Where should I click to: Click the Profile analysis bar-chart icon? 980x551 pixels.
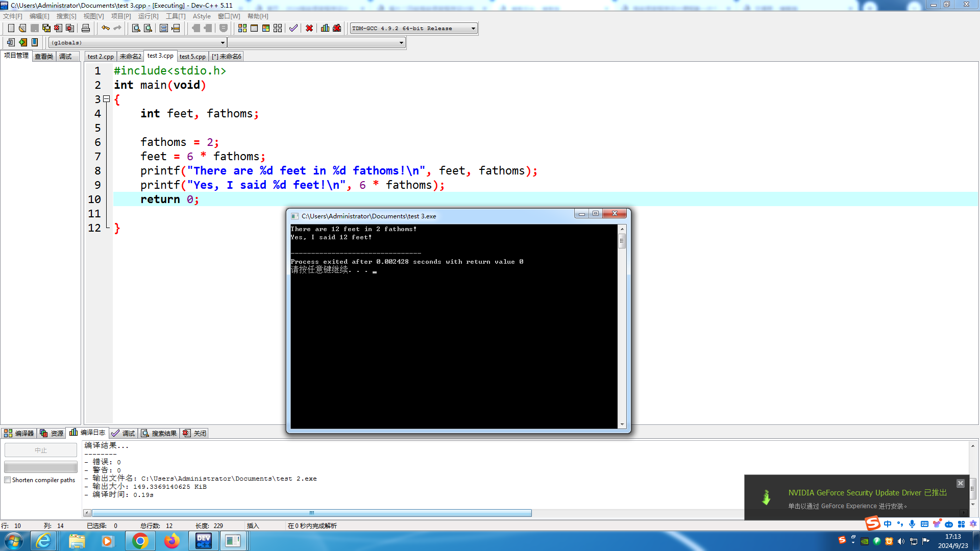point(325,28)
